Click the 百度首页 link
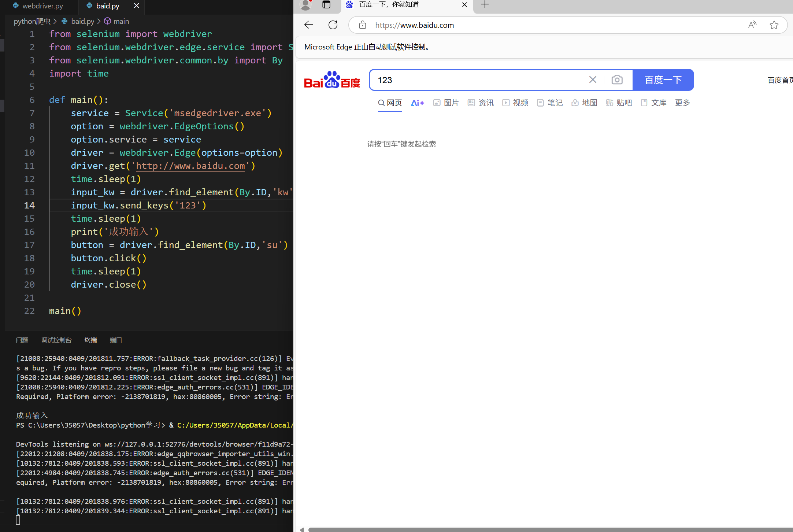This screenshot has height=532, width=793. (780, 80)
